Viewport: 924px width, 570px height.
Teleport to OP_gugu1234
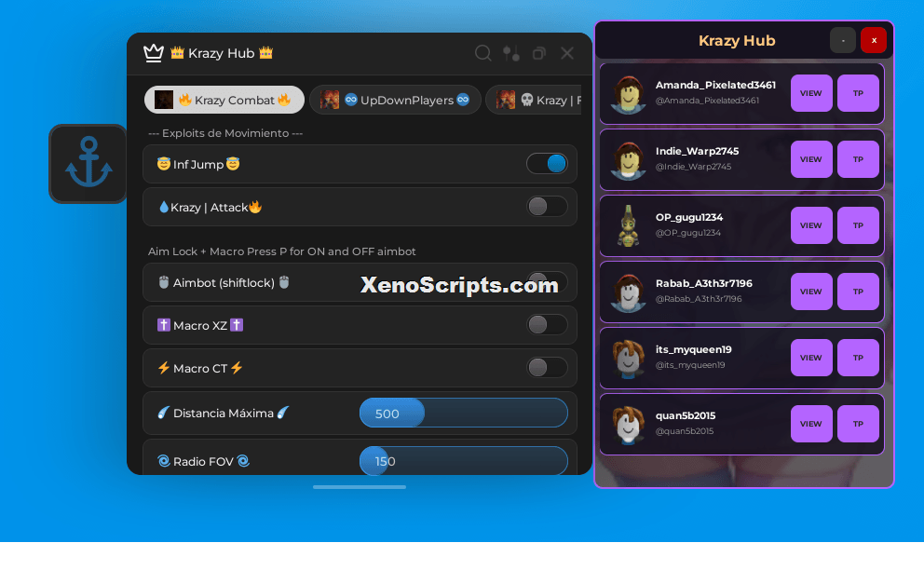(858, 225)
